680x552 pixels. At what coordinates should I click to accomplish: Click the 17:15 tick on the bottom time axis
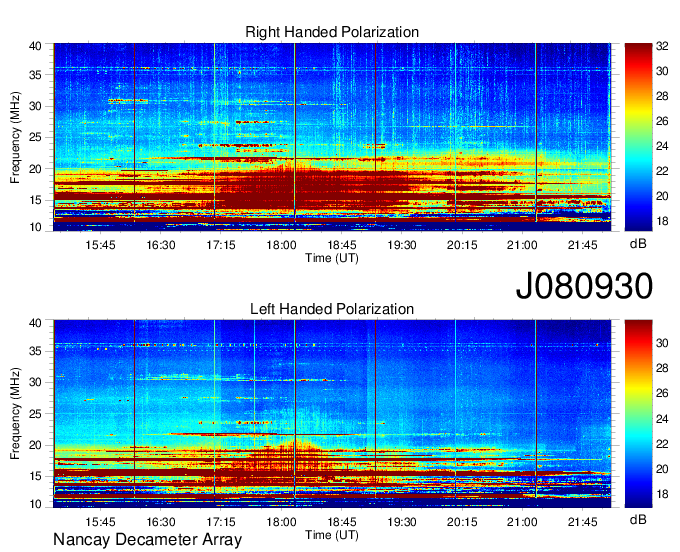(x=221, y=522)
